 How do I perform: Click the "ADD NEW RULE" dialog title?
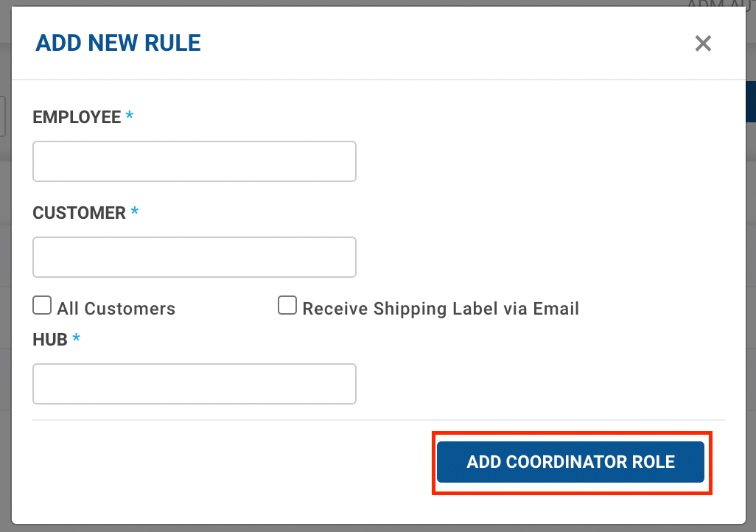(x=118, y=43)
